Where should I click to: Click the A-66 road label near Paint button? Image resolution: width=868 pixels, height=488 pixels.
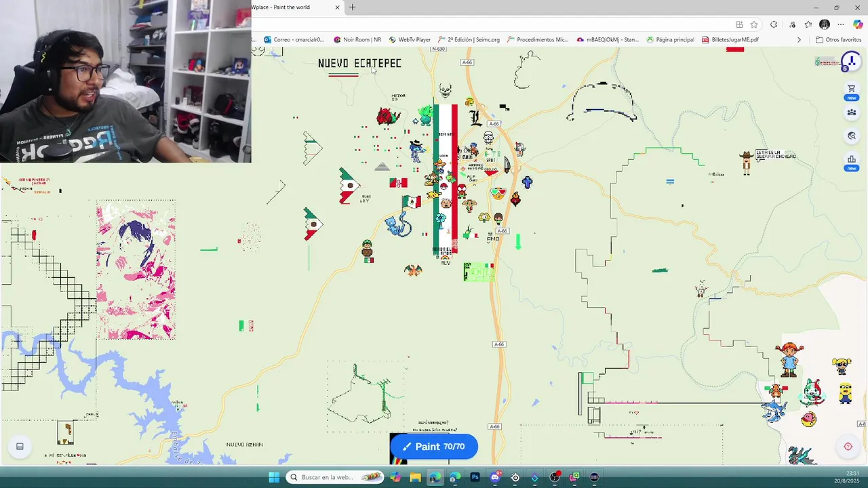pyautogui.click(x=495, y=426)
